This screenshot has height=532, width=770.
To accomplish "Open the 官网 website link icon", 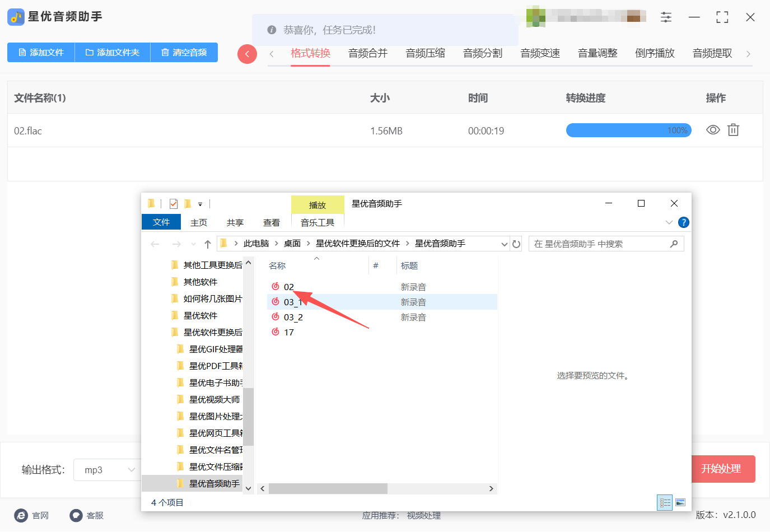I will tap(21, 515).
